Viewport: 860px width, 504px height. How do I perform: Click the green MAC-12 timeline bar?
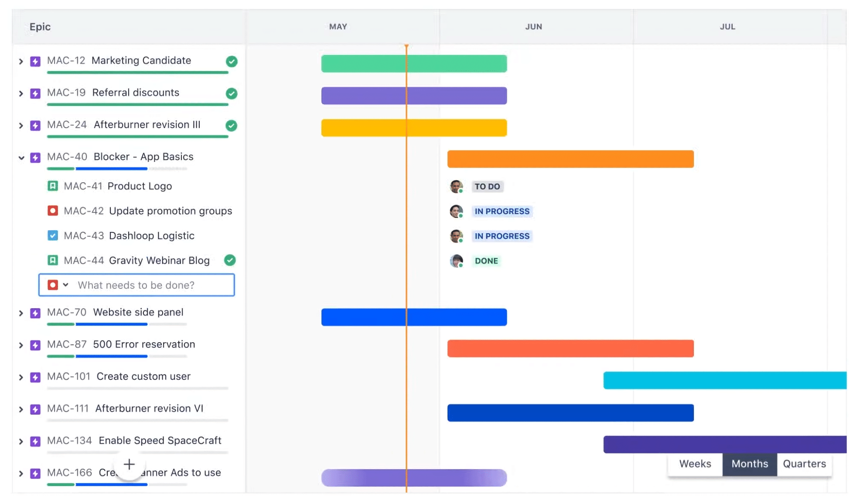point(414,64)
